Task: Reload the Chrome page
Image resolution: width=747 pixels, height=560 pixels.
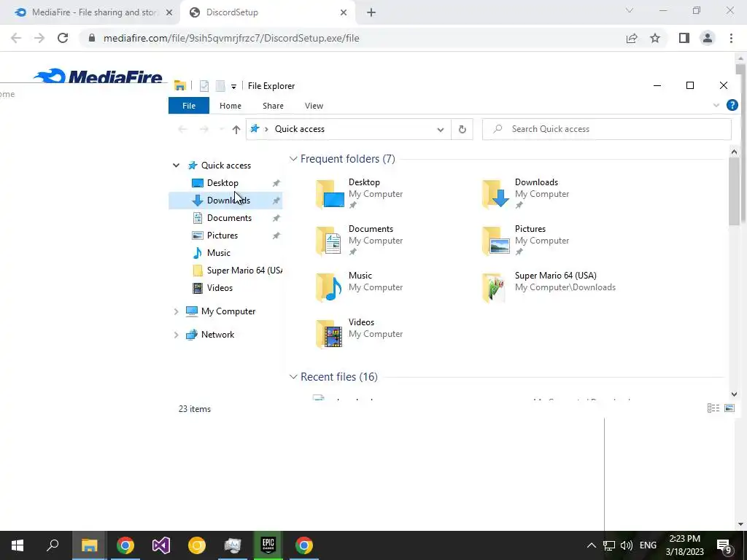Action: point(63,38)
